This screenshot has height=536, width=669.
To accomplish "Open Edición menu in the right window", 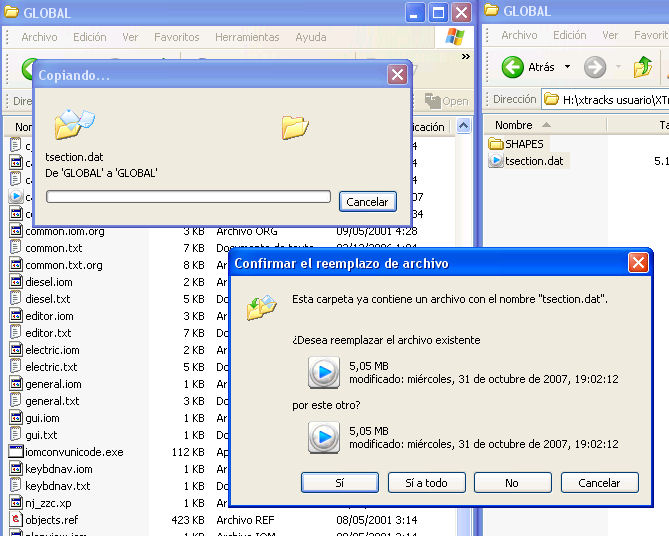I will coord(569,35).
